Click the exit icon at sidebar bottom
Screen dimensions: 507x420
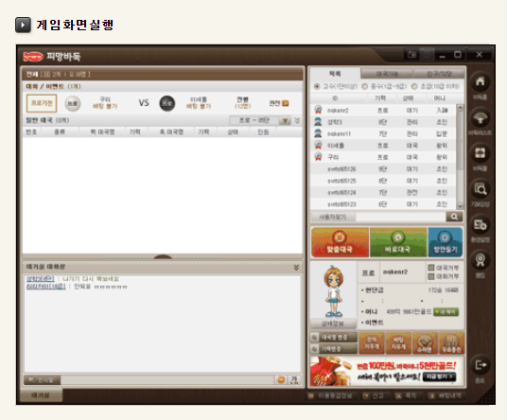point(481,365)
